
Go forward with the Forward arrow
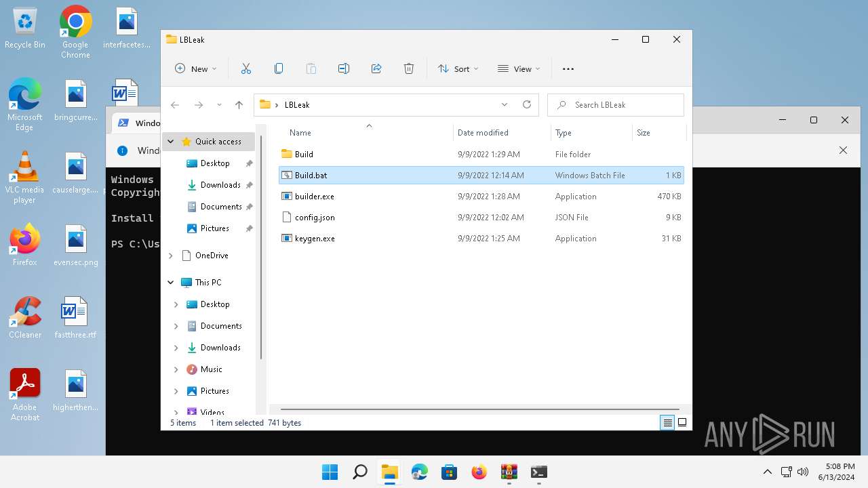tap(199, 105)
